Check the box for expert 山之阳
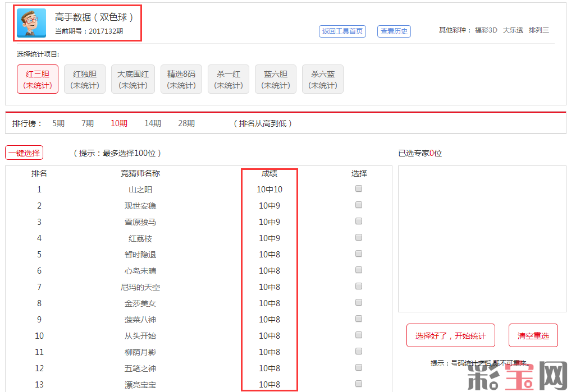Screen dimensions: 571x392 click(359, 189)
